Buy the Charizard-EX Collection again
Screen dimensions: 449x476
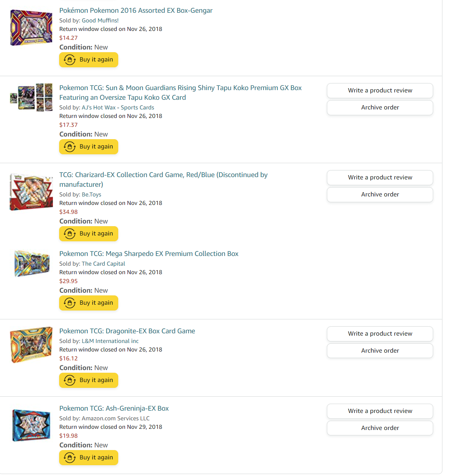[x=88, y=234]
